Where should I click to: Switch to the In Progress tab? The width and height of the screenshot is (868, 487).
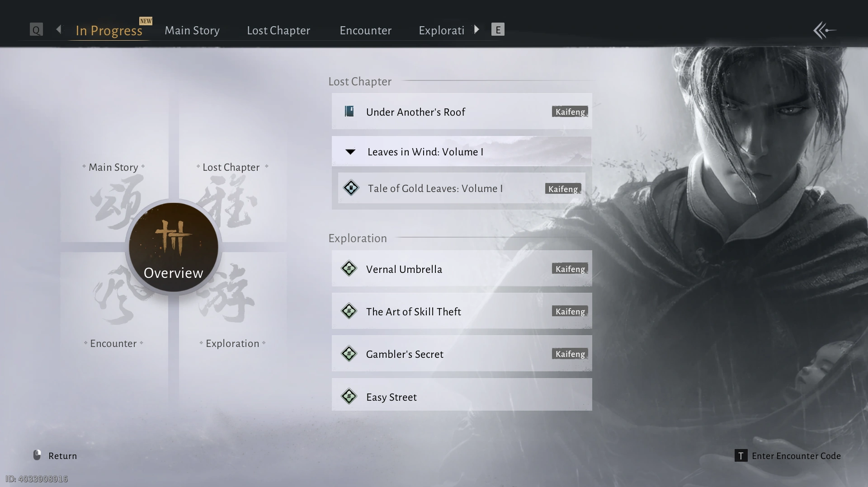[109, 30]
